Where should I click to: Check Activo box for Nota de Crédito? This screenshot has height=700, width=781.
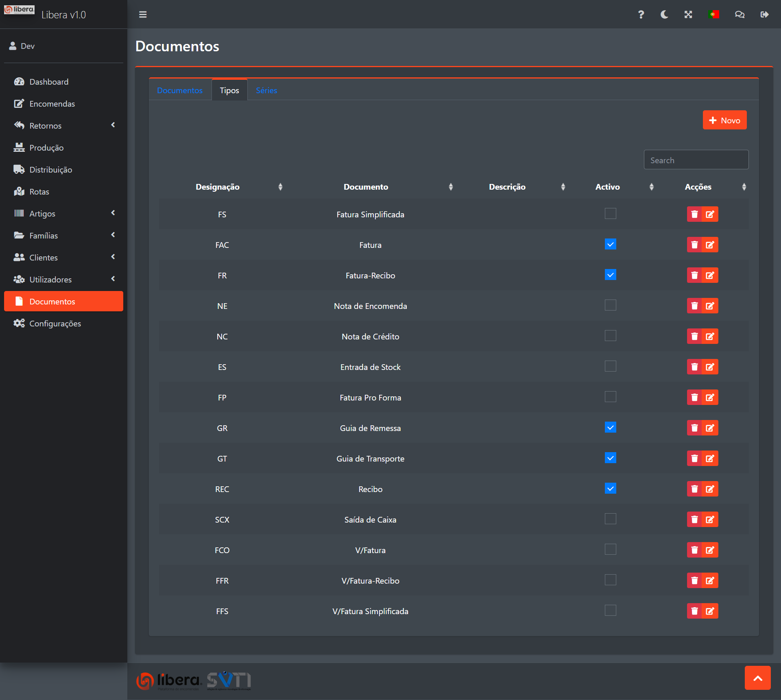pyautogui.click(x=610, y=336)
